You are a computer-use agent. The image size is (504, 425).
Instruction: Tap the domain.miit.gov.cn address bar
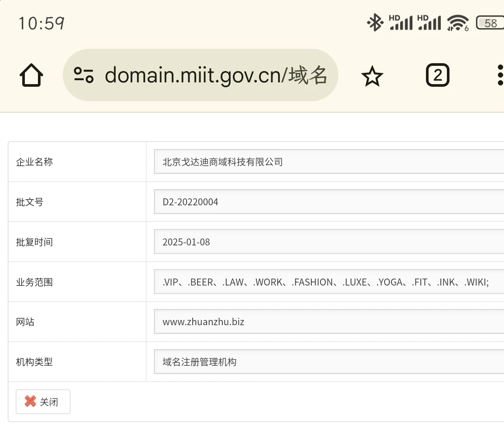[x=216, y=75]
